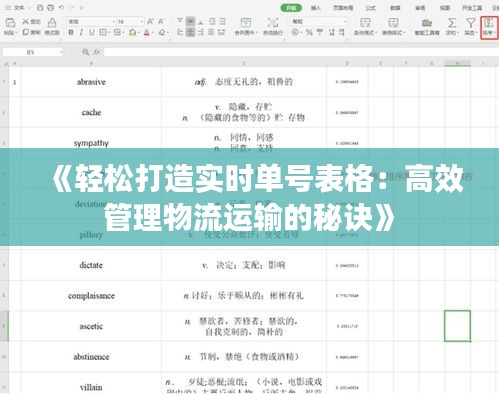This screenshot has height=394, width=499.
Task: Open the font name dropdown
Action: point(91,22)
